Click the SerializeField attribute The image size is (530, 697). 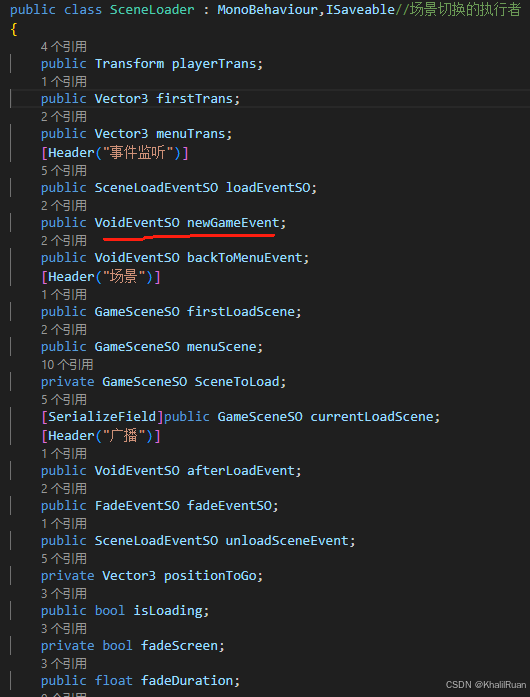click(102, 417)
